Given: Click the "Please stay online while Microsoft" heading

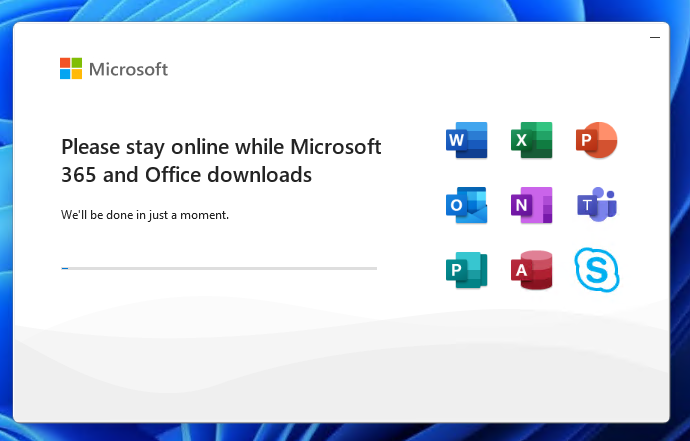Looking at the screenshot, I should [221, 147].
